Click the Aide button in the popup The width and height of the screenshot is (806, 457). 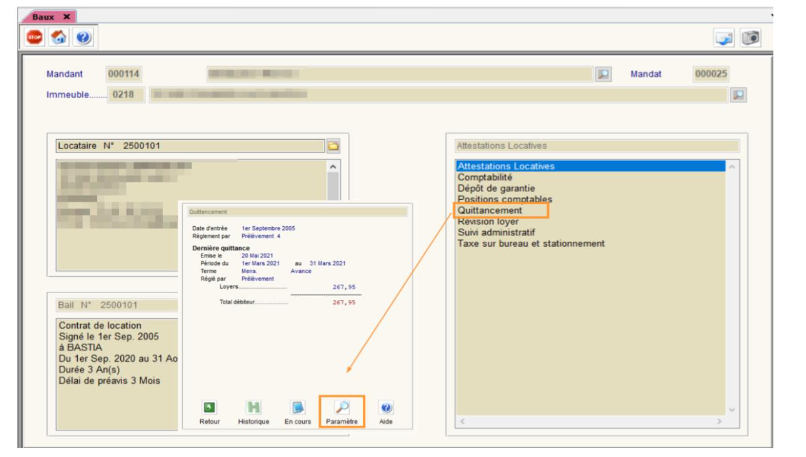386,408
